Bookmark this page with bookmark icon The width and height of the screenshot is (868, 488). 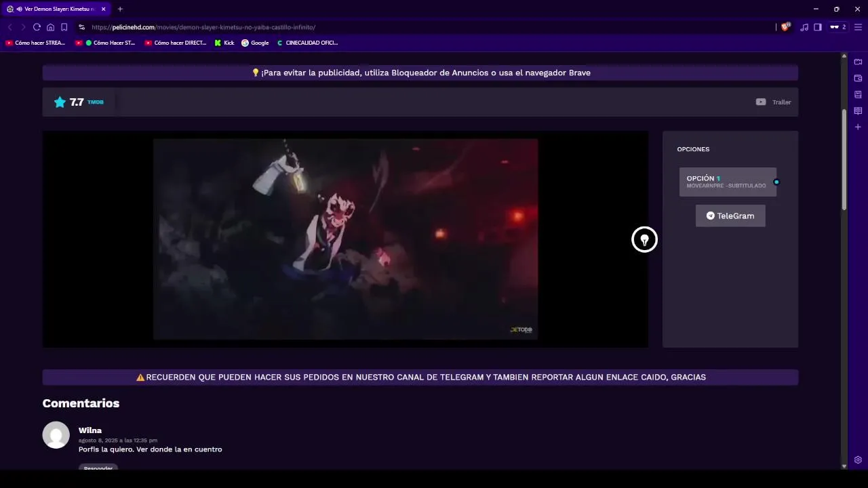tap(64, 27)
